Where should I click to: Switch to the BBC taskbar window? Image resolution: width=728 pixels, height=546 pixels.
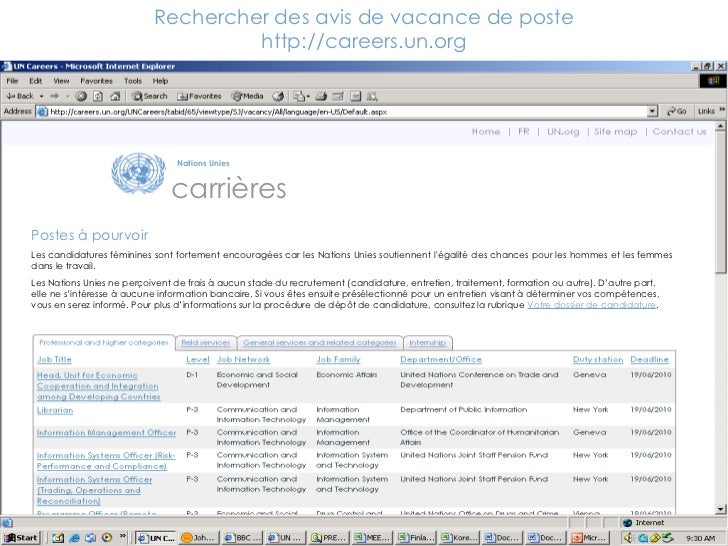242,538
